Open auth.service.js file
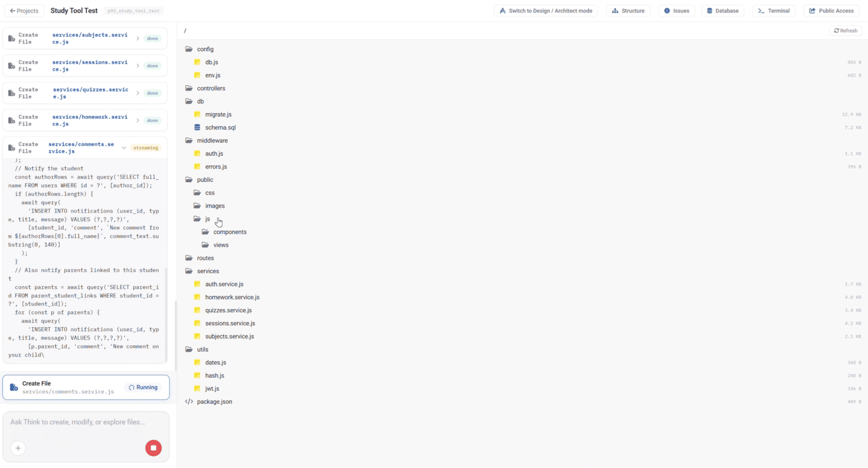The image size is (868, 468). pos(224,284)
